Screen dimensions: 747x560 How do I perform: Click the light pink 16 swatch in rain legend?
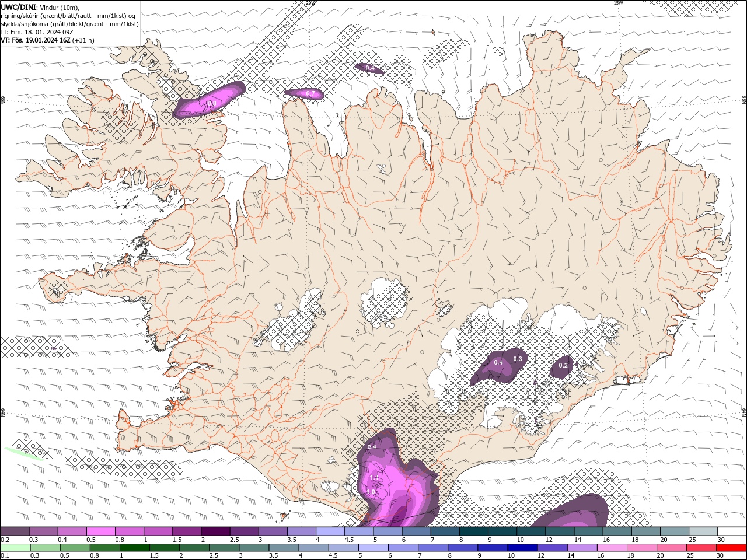click(x=612, y=548)
